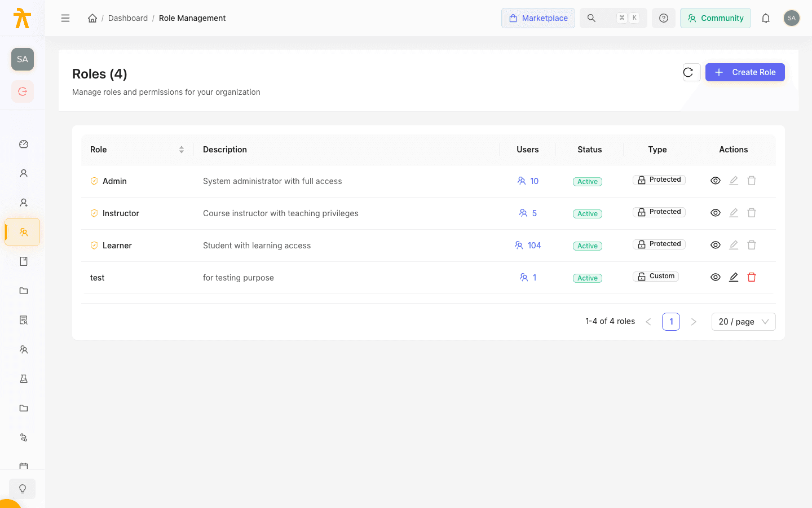Select page 1 in pagination
The width and height of the screenshot is (812, 508).
(671, 322)
